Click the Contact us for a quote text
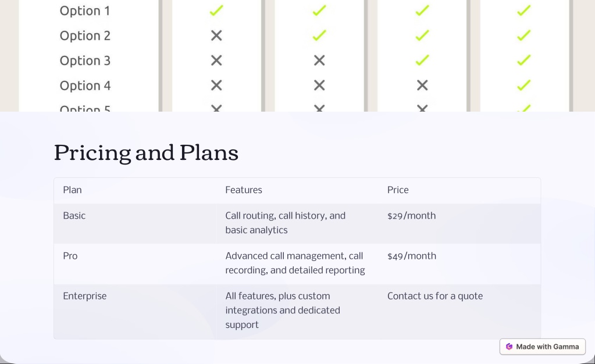Image resolution: width=595 pixels, height=364 pixels. click(x=435, y=296)
